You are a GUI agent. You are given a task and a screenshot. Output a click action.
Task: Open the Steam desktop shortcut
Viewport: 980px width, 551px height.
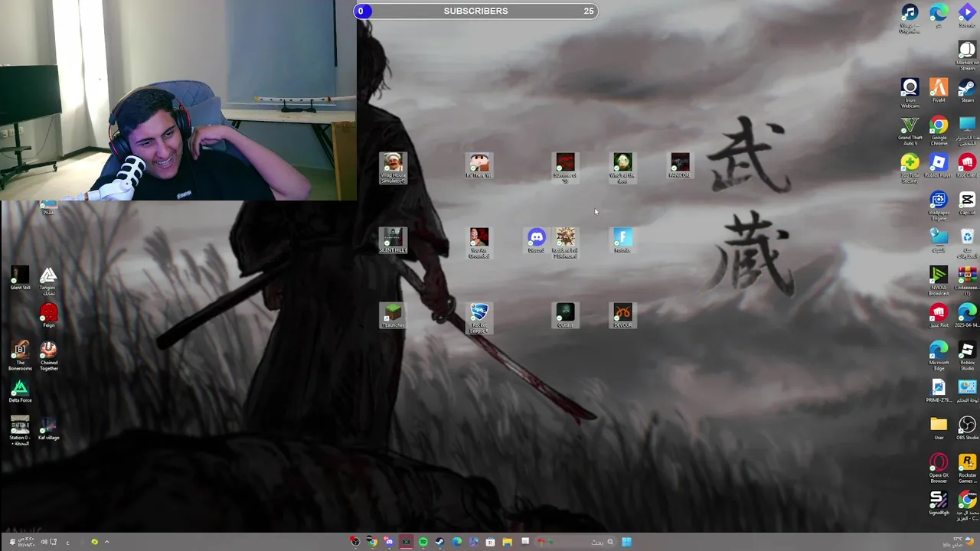[x=967, y=90]
